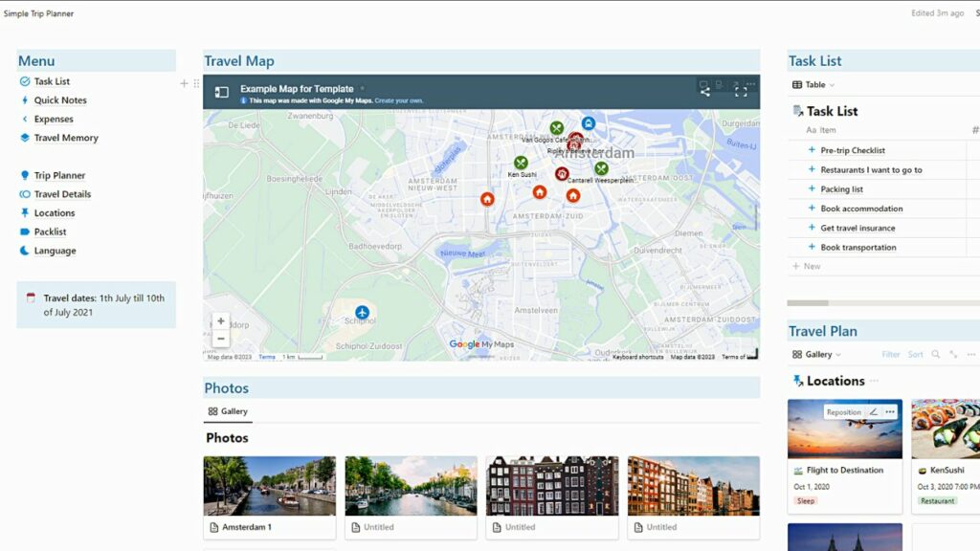
Task: Add a New row to Task List
Action: pyautogui.click(x=807, y=266)
